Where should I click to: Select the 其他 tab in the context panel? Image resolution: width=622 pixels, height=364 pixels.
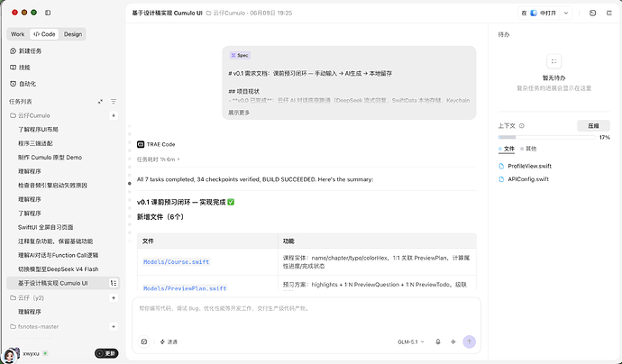tap(528, 149)
